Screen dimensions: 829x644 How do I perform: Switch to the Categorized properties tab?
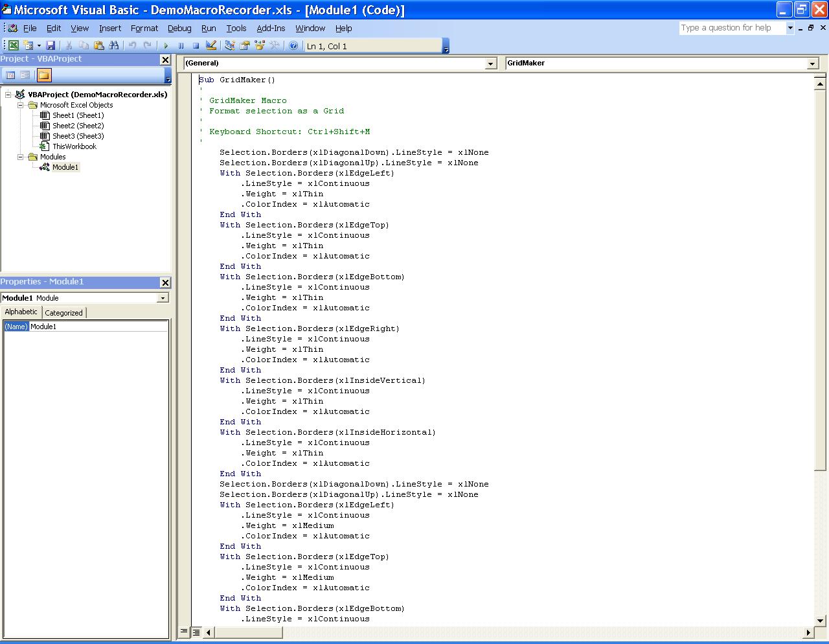[x=63, y=312]
